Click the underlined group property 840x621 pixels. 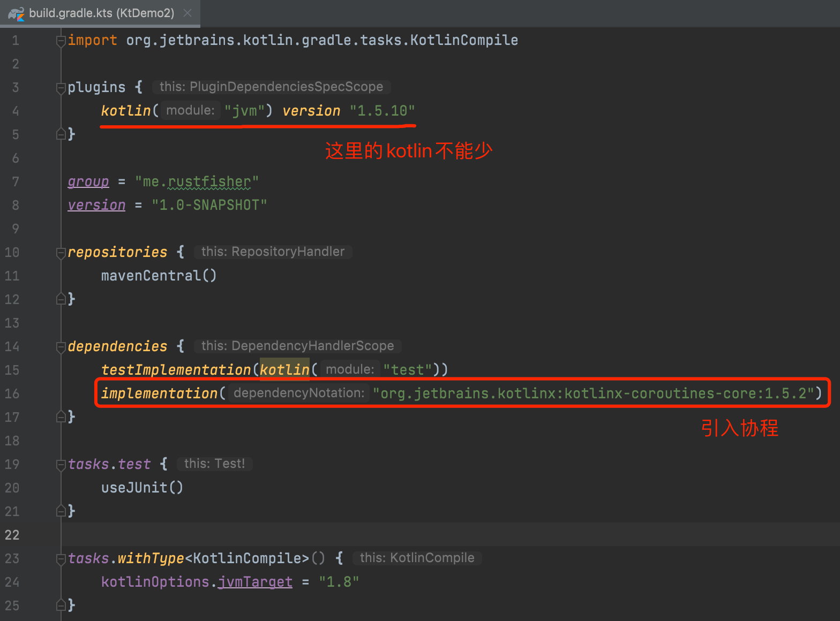tap(88, 182)
